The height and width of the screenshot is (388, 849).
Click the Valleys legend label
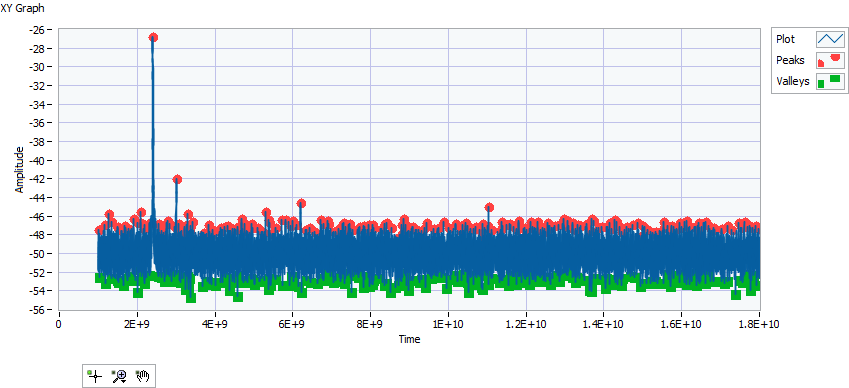pyautogui.click(x=793, y=82)
